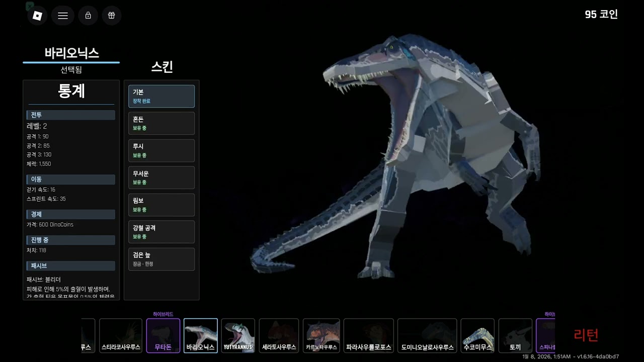Click the 경제 section header
The image size is (644, 362).
(71, 215)
